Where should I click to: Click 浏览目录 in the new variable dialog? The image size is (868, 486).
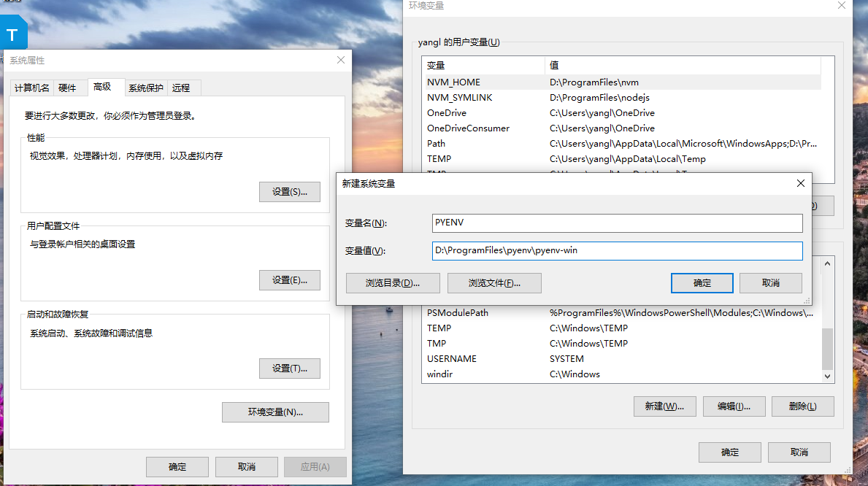pos(391,282)
